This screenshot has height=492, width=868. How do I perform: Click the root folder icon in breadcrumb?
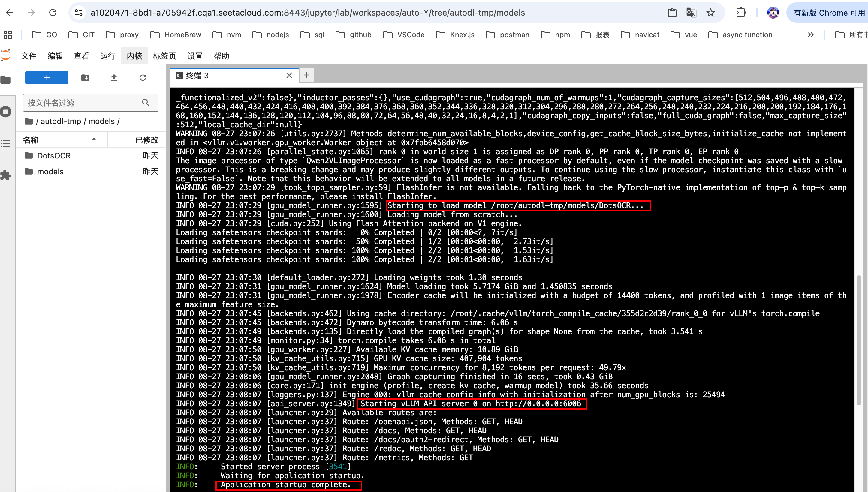click(x=29, y=121)
